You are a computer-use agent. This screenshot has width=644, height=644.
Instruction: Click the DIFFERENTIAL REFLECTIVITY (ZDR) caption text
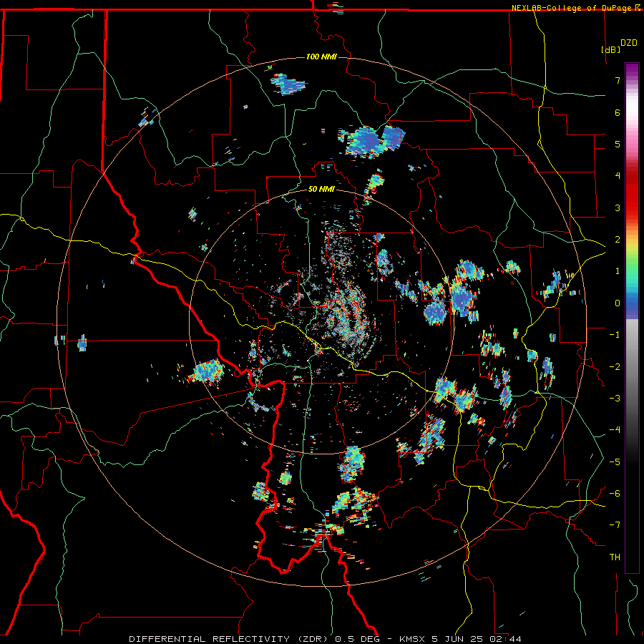230,639
